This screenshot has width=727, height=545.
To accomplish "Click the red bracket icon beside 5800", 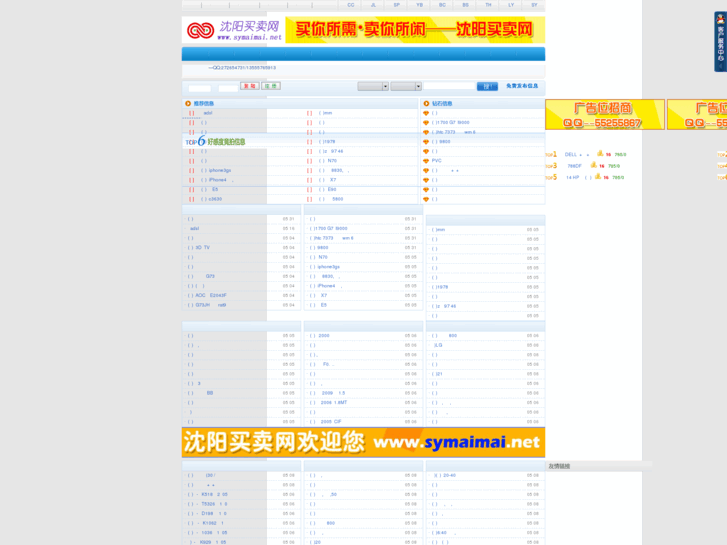I will [x=309, y=199].
